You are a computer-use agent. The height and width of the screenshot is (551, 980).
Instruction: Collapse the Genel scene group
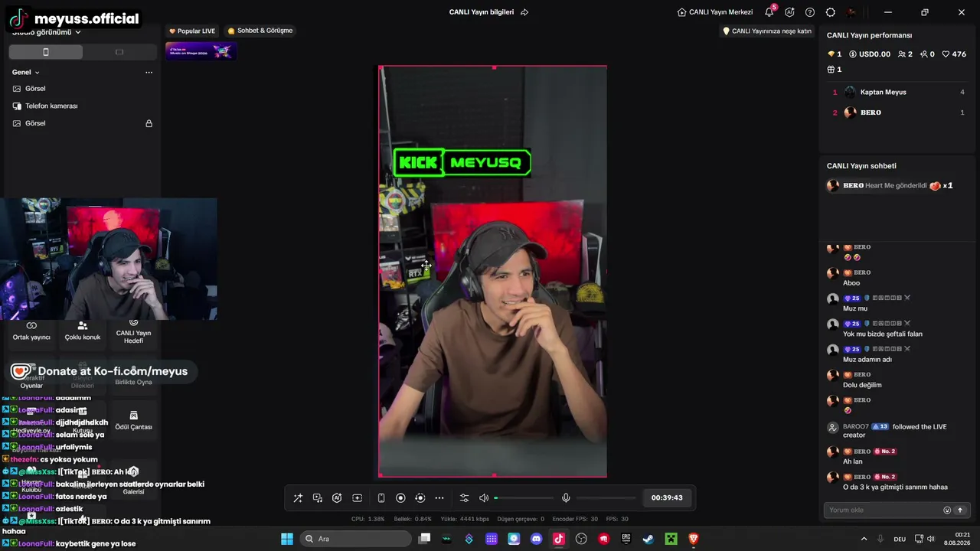coord(26,72)
